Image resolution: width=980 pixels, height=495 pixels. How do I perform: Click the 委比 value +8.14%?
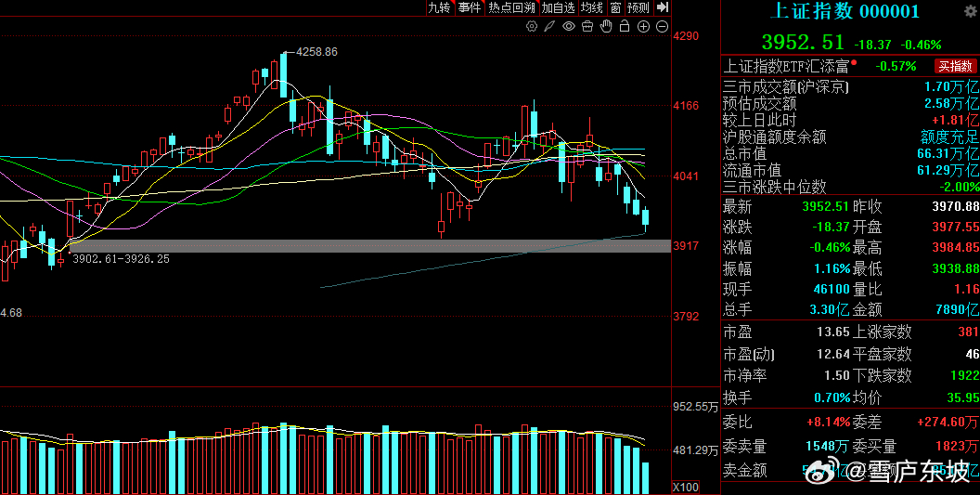(828, 422)
